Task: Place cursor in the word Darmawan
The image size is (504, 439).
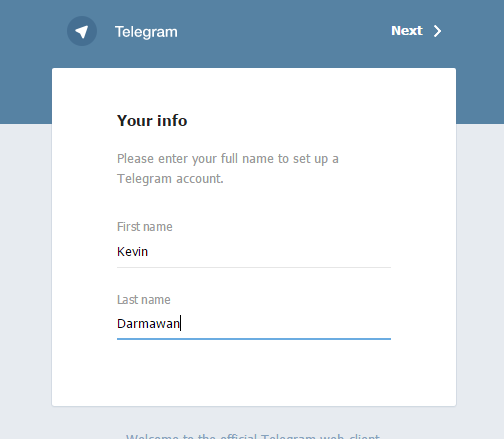Action: (x=148, y=324)
